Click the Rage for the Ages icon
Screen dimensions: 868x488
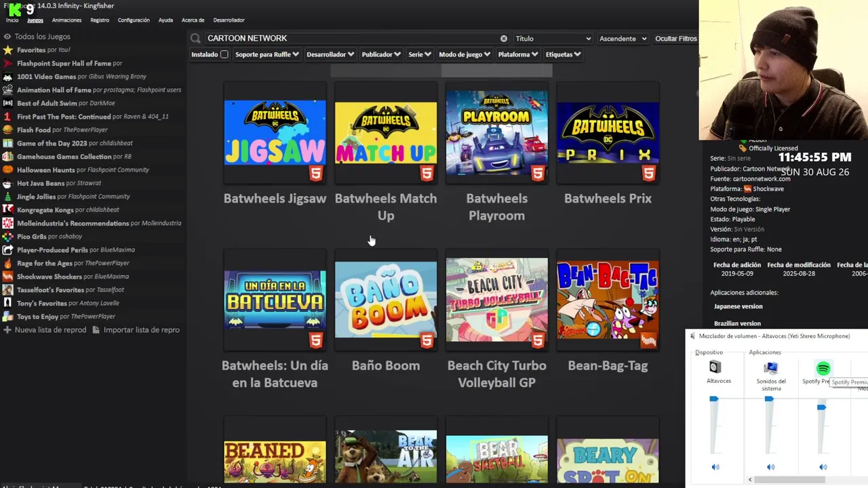pyautogui.click(x=7, y=263)
